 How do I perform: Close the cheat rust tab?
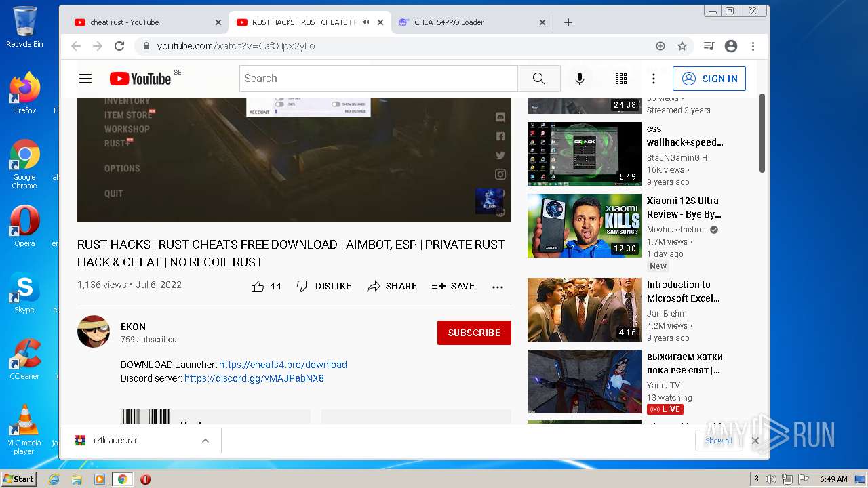[218, 22]
